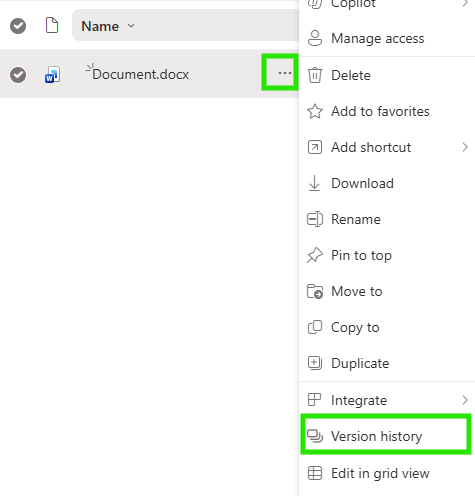Open the Name column sort dropdown
The height and width of the screenshot is (496, 475).
[x=131, y=26]
